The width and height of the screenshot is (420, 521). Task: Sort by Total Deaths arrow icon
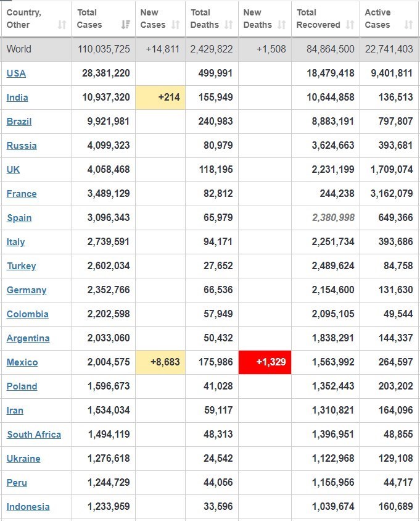click(229, 25)
